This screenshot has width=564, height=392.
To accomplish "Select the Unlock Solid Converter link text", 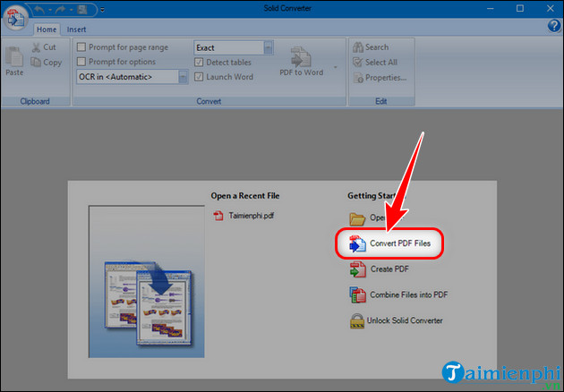I will [405, 320].
